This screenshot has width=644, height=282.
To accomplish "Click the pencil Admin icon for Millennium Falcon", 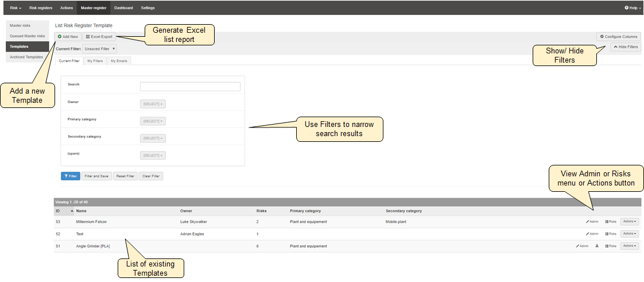I will [588, 222].
